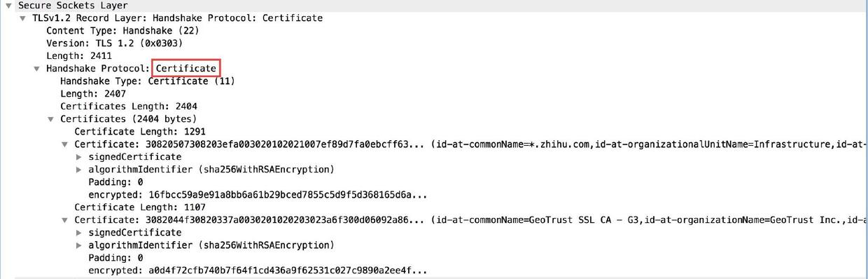Collapse the Handshake Protocol disclosure triangle

36,69
